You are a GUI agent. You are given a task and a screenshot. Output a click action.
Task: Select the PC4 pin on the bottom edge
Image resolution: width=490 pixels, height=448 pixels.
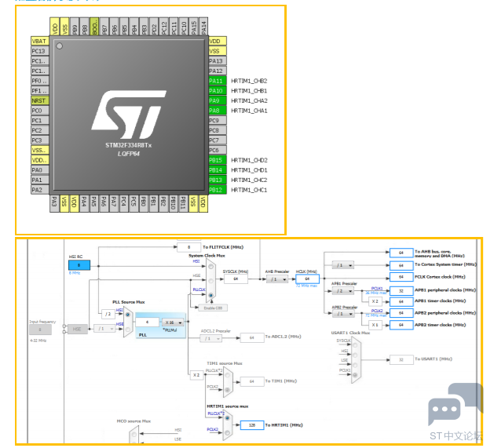(124, 203)
